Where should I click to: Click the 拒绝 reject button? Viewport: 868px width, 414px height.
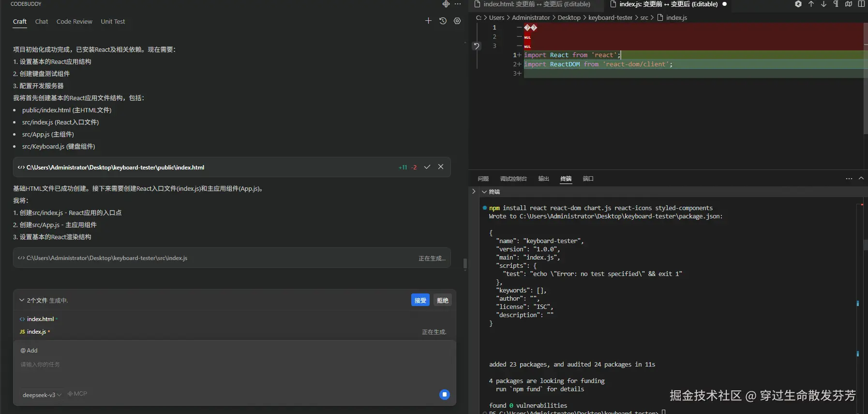click(x=443, y=300)
